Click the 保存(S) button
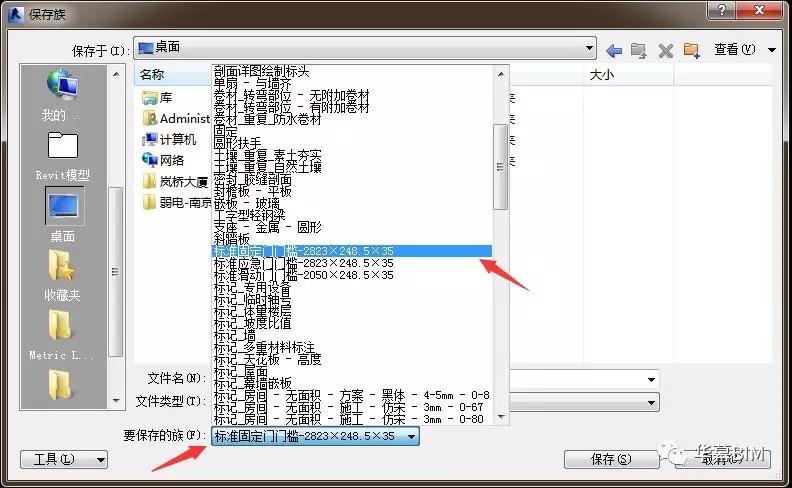The image size is (792, 488). [611, 459]
